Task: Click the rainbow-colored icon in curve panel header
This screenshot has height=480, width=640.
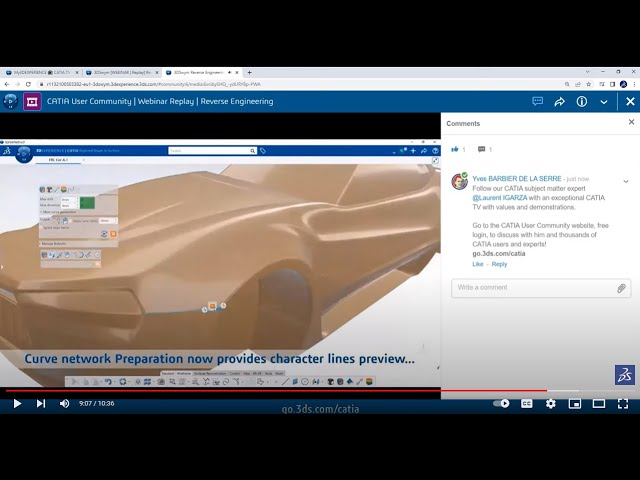Action: tap(64, 189)
